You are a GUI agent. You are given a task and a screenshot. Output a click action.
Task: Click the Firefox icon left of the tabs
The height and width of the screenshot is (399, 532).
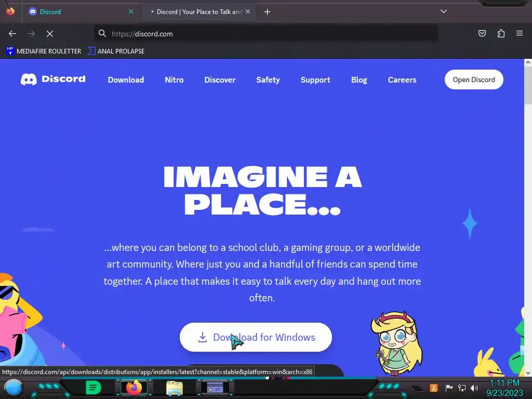10,11
